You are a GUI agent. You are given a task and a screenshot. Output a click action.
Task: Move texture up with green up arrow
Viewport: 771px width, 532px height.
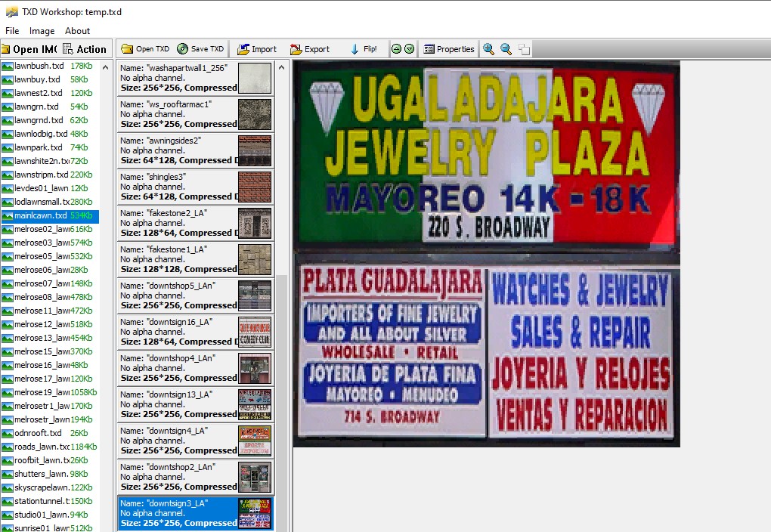coord(396,48)
